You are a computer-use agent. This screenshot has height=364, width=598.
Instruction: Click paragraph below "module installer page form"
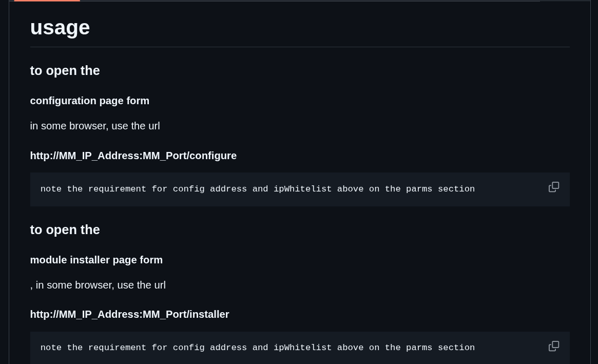pos(98,285)
